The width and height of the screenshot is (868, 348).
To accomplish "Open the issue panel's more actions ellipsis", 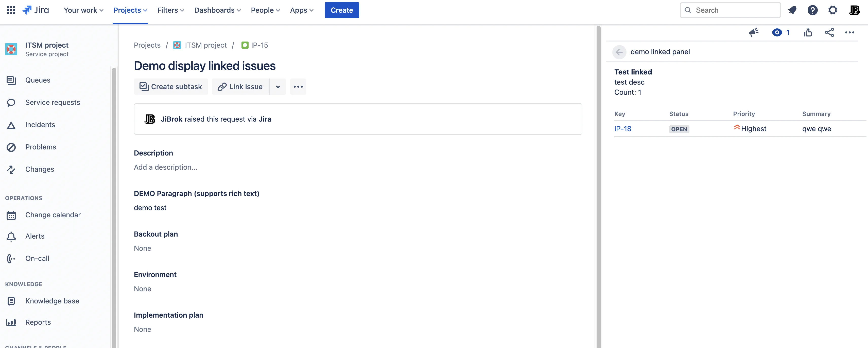I will [849, 32].
